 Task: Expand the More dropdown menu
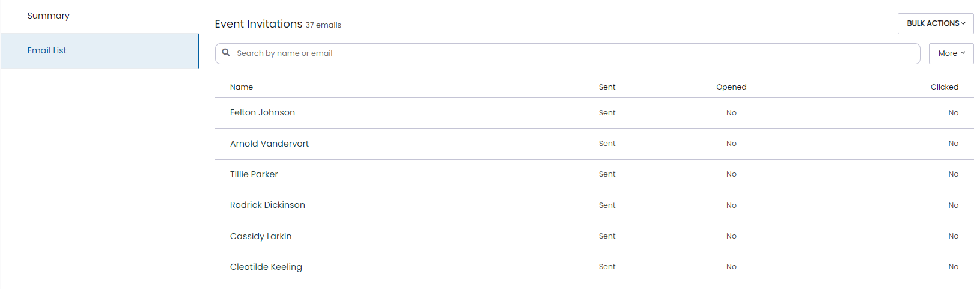pyautogui.click(x=951, y=53)
